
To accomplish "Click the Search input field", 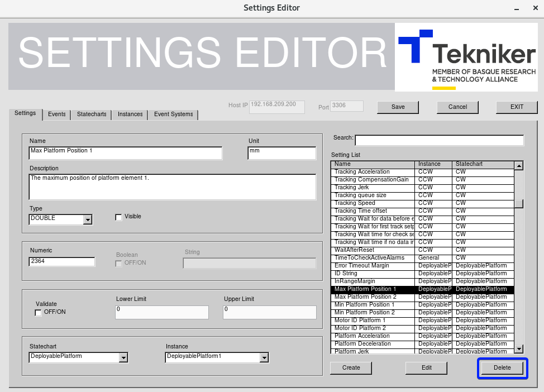I will coord(439,140).
